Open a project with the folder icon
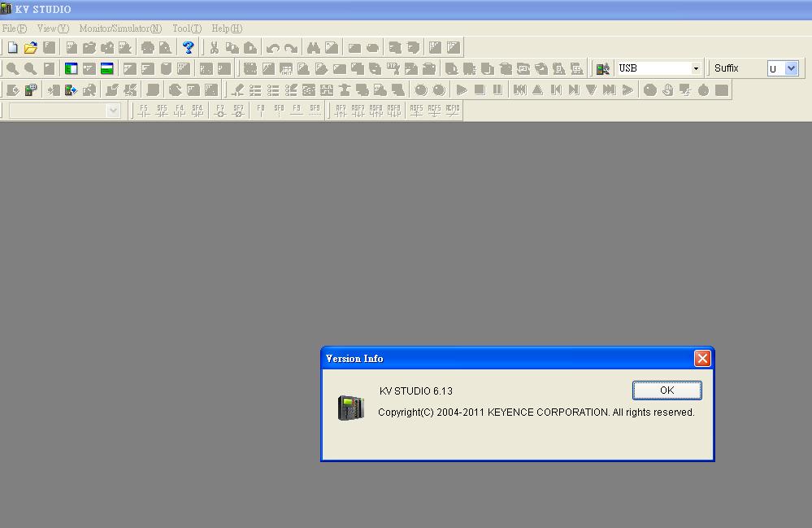 click(31, 48)
